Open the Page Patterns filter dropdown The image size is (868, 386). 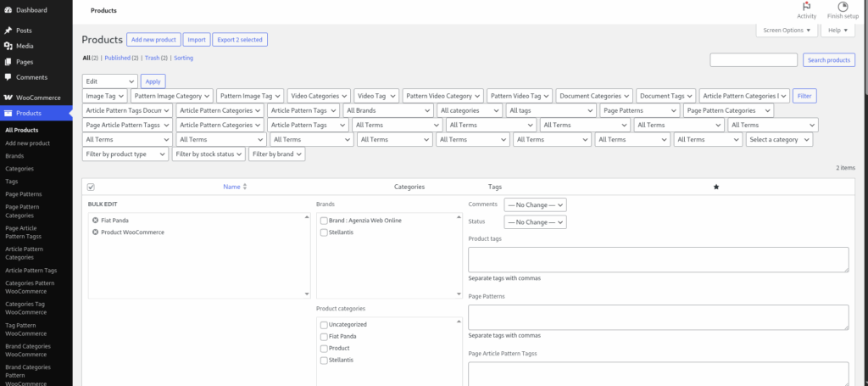click(639, 111)
